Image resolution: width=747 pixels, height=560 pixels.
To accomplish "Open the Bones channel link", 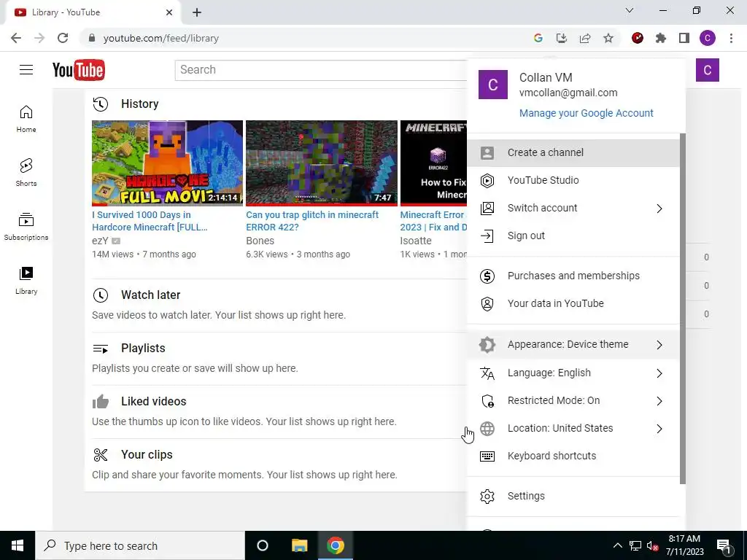I will point(260,241).
